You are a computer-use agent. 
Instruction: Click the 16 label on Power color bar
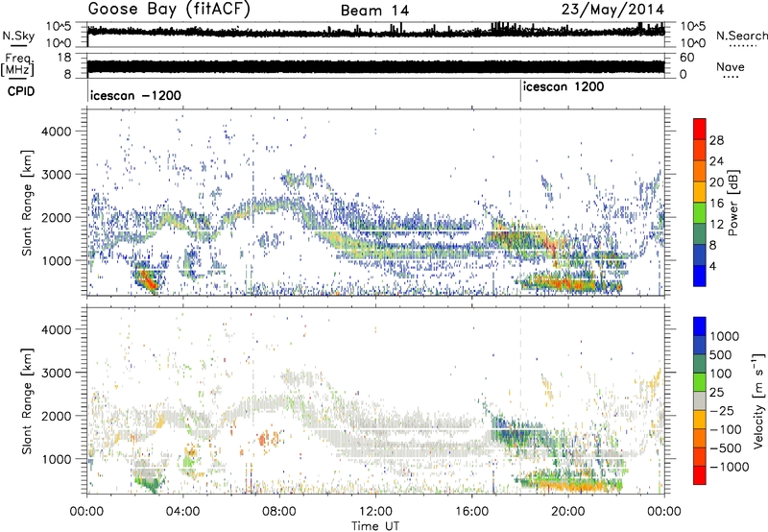point(716,204)
